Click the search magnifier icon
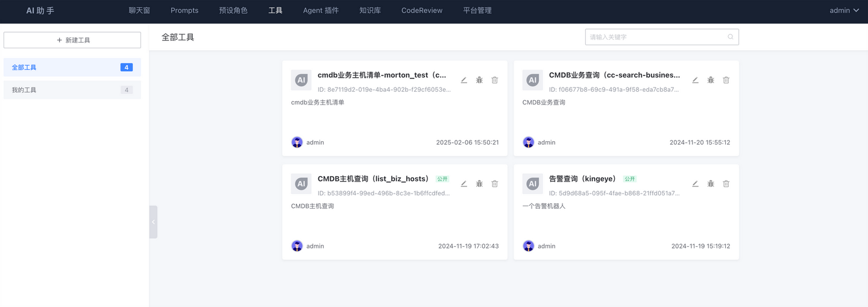Screen dimensions: 868x307 (731, 37)
